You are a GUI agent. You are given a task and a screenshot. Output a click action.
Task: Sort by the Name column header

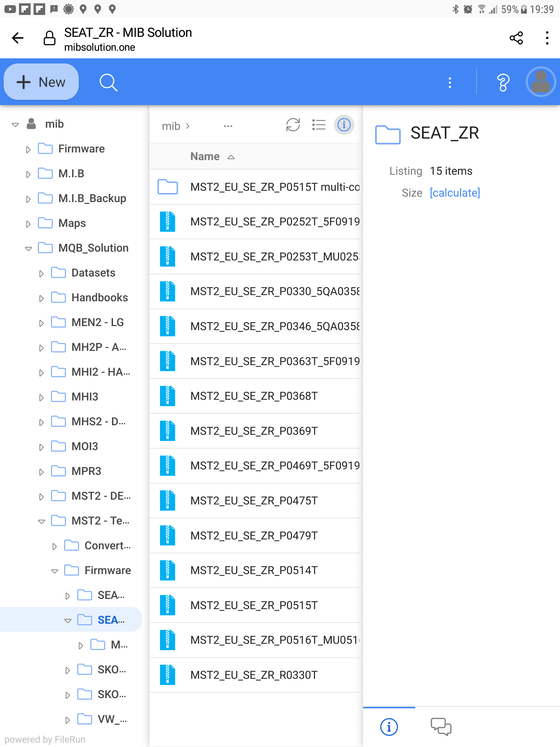coord(205,156)
